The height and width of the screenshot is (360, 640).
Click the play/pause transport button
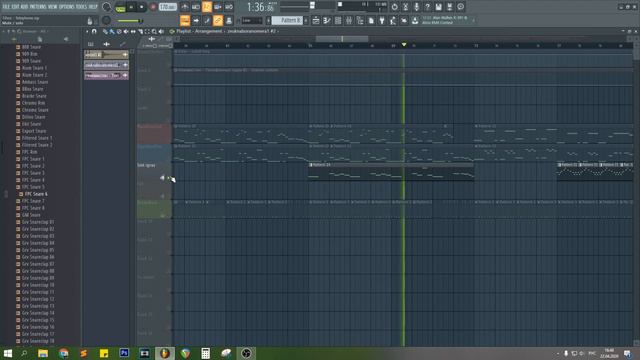coord(131,7)
